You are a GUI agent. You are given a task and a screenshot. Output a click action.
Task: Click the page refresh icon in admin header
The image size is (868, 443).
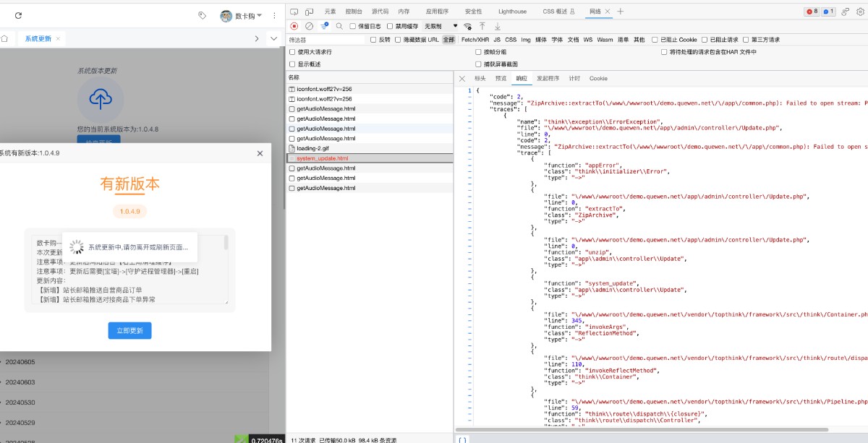18,15
